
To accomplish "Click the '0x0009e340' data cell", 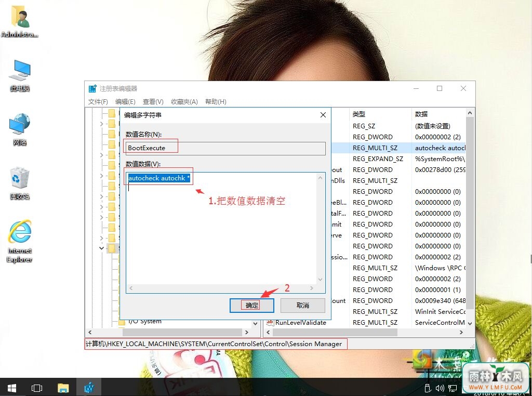I will (440, 301).
